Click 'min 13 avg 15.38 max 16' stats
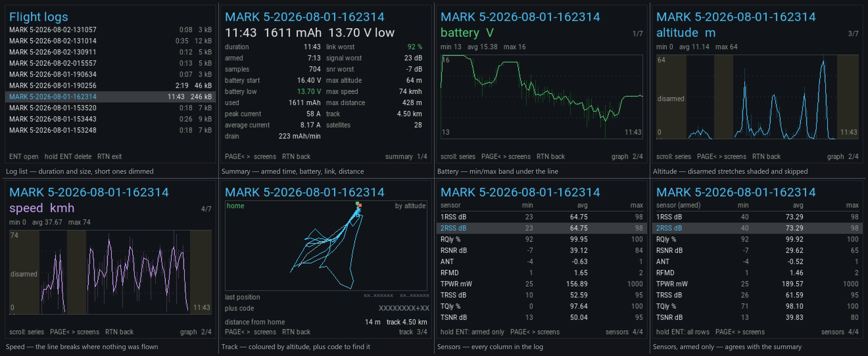868x356 pixels. (483, 47)
